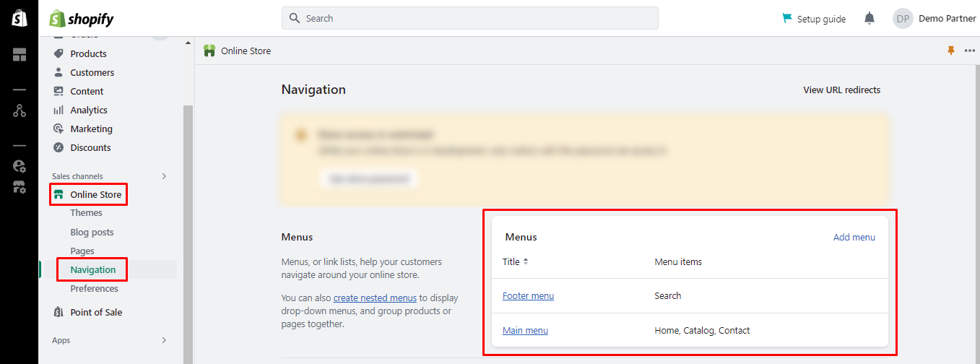Expand the Sales channels chevron
Viewport: 980px width, 364px height.
(x=164, y=176)
